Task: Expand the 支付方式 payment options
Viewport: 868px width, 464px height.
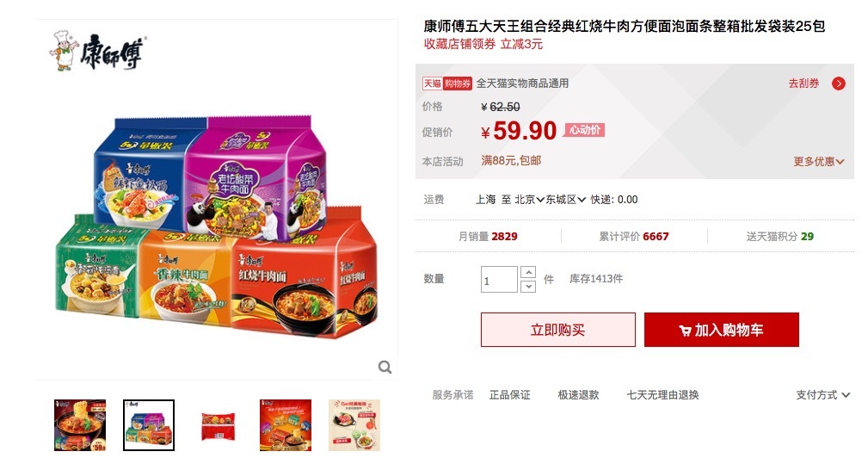Action: coord(822,395)
